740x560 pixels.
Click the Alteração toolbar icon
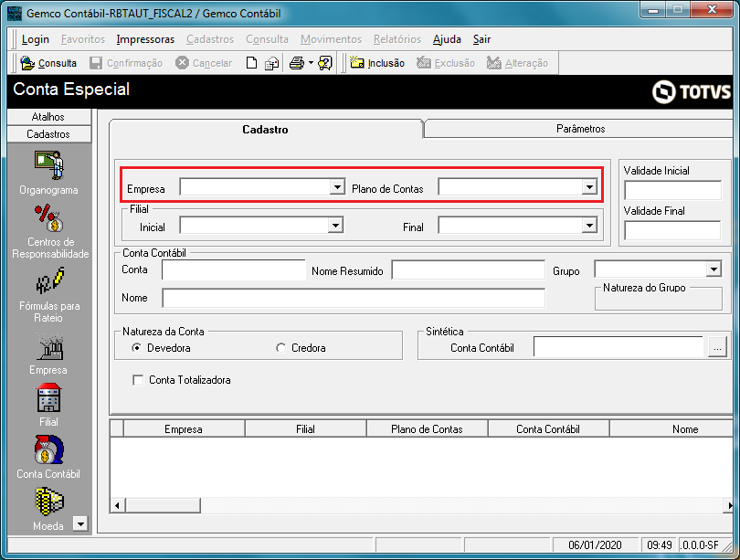494,63
